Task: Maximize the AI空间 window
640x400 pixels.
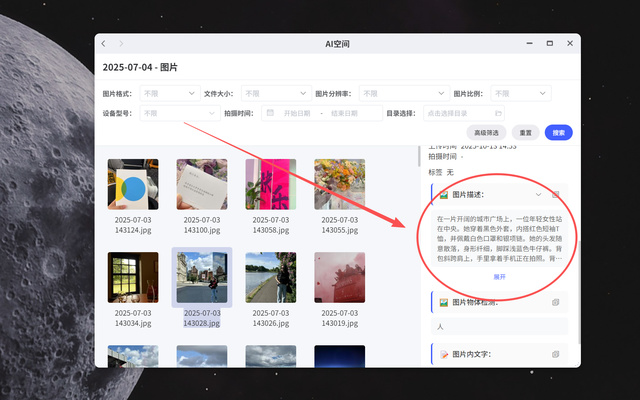Action: click(550, 43)
